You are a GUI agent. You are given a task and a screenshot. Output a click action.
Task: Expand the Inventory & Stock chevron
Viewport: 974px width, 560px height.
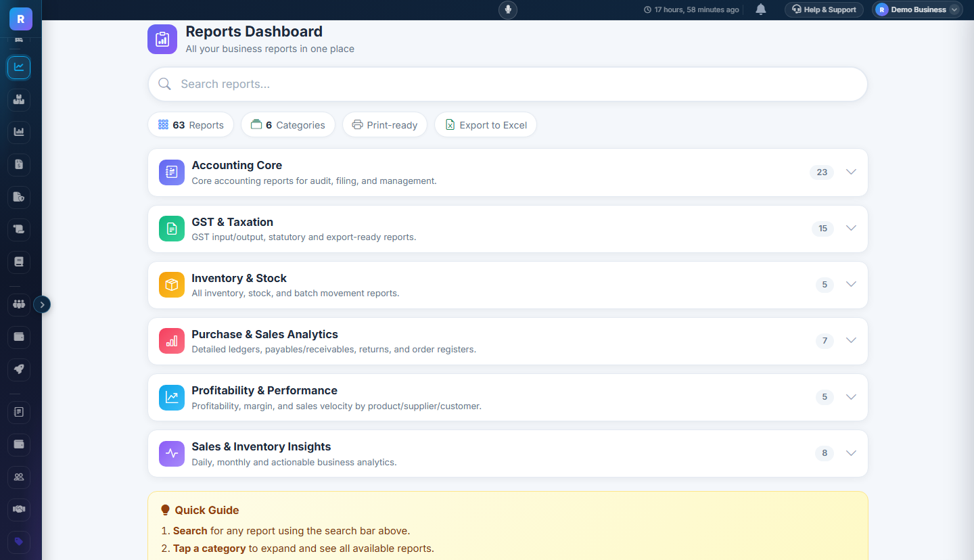coord(851,284)
